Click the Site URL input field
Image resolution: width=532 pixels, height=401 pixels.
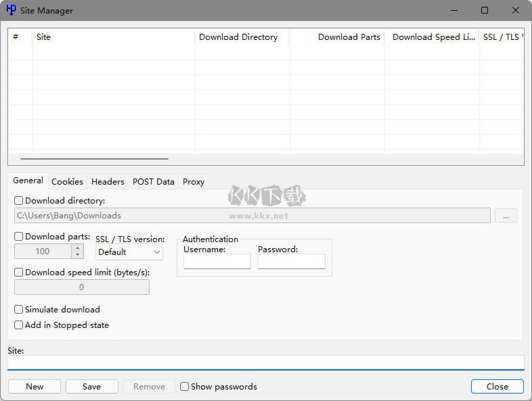click(265, 362)
